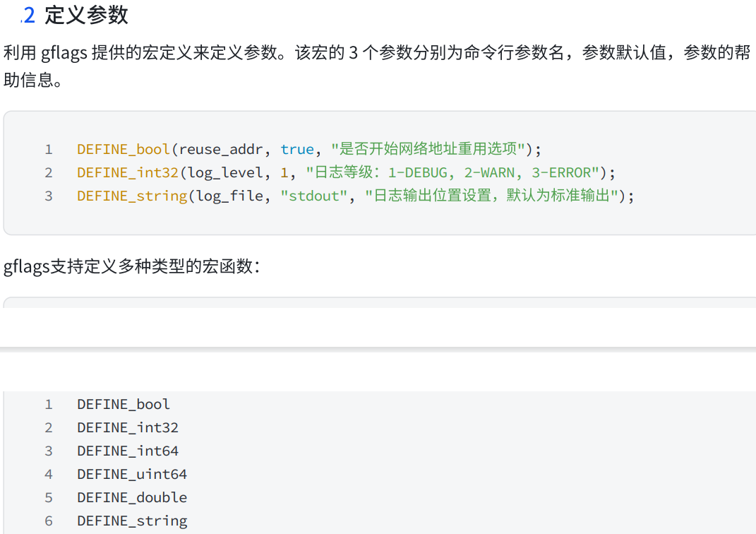Click 'DEFINE_bool' in the first code block

pos(124,149)
